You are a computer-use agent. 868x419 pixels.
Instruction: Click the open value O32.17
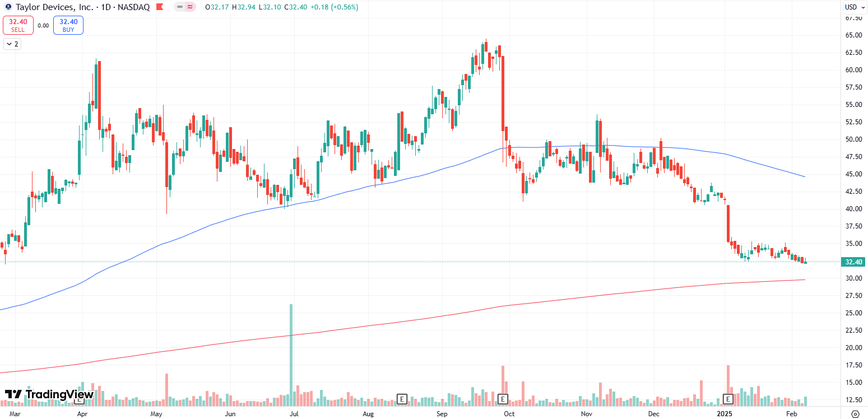pyautogui.click(x=217, y=7)
